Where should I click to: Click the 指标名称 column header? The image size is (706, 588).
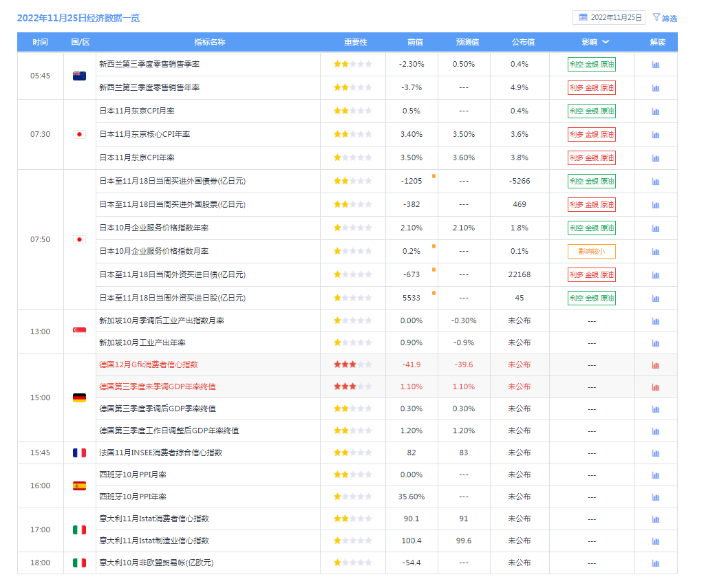(210, 42)
